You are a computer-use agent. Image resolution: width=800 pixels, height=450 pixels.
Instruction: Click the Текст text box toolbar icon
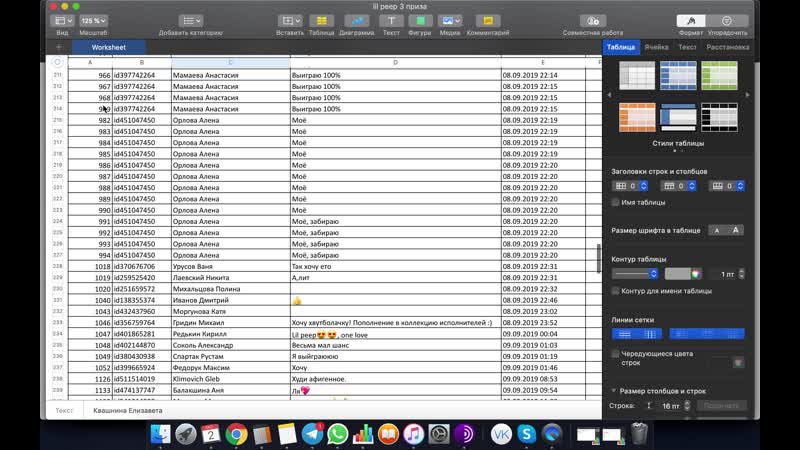(391, 21)
